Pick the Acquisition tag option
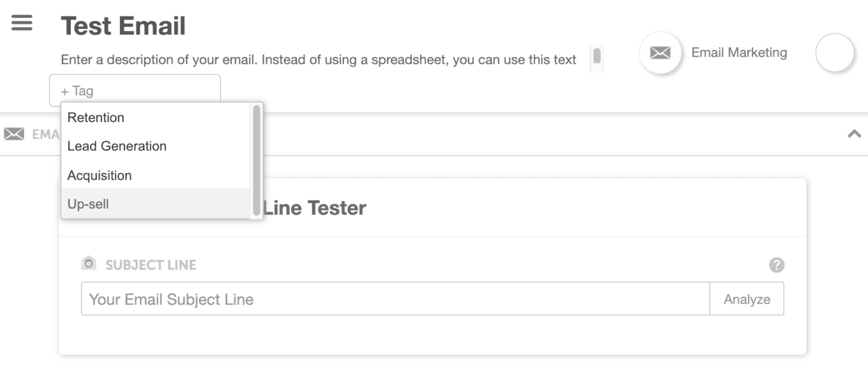The width and height of the screenshot is (868, 369). (x=157, y=176)
